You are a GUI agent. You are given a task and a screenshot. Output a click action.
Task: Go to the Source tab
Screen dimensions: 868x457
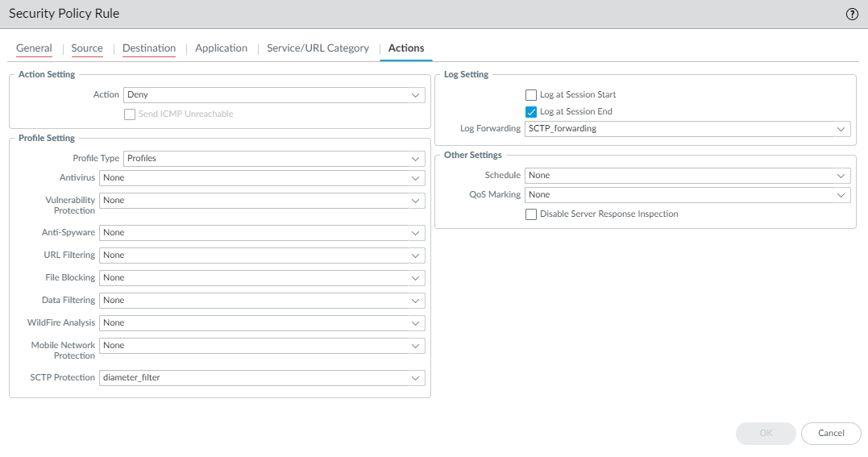pos(87,48)
